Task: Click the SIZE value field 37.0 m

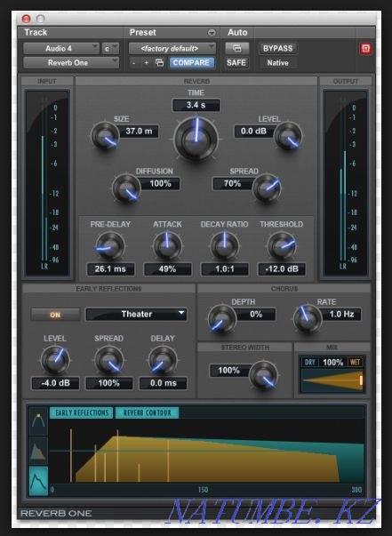Action: [x=139, y=132]
